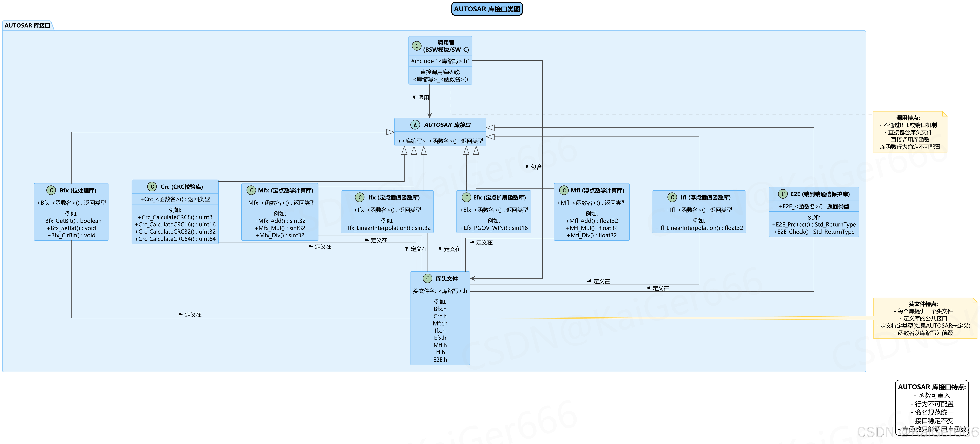The width and height of the screenshot is (980, 444).
Task: Select 函数名以库缩写为前缀 note line
Action: pyautogui.click(x=923, y=333)
